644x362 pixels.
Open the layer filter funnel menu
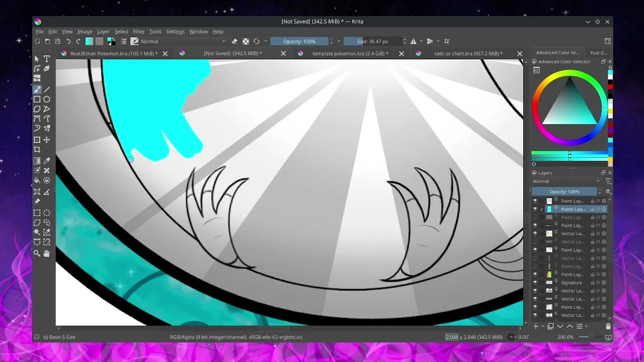(x=608, y=182)
